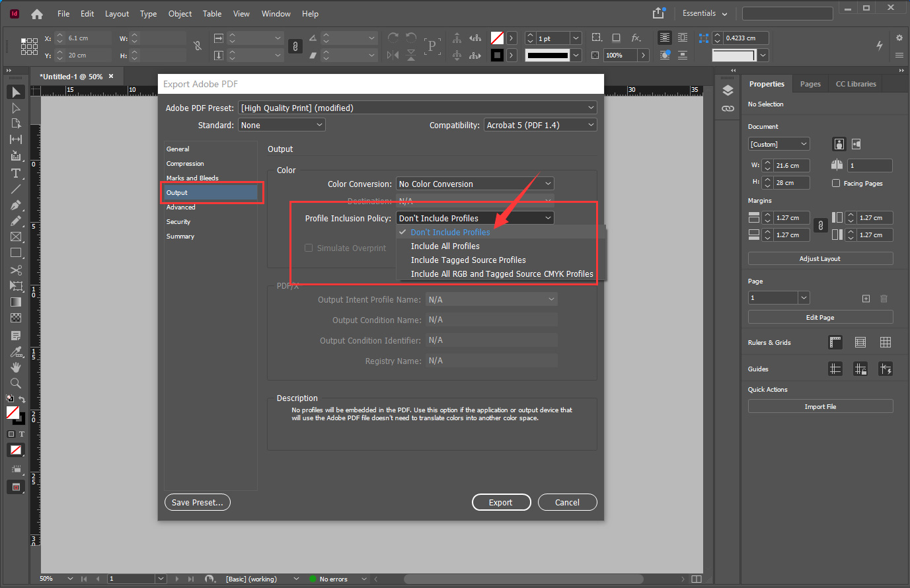
Task: Toggle the Lock Guides icon
Action: coord(860,369)
